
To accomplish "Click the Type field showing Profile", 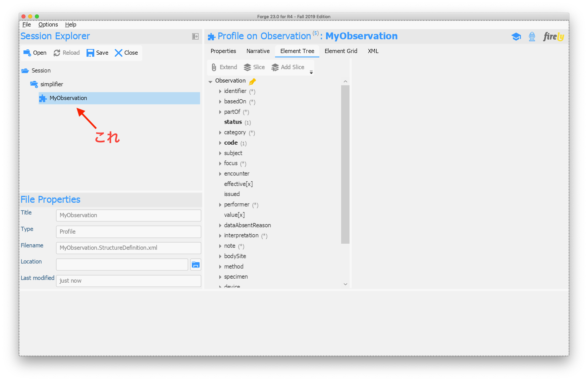I will coord(128,232).
